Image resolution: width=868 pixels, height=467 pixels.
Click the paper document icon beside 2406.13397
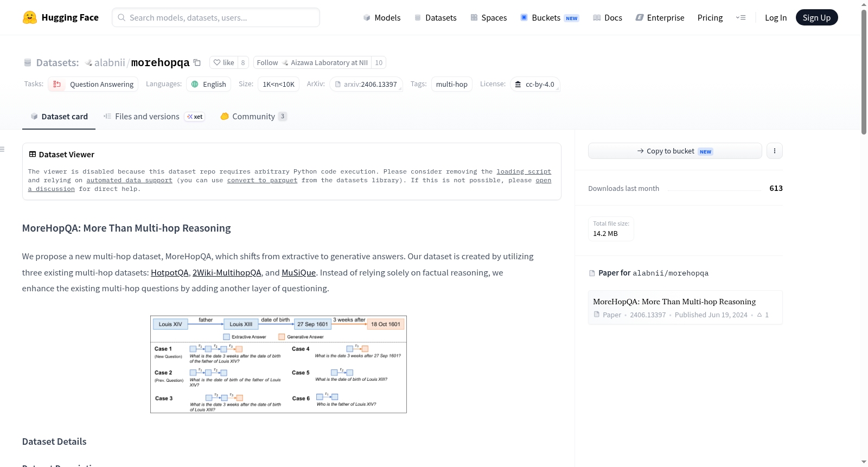point(597,315)
